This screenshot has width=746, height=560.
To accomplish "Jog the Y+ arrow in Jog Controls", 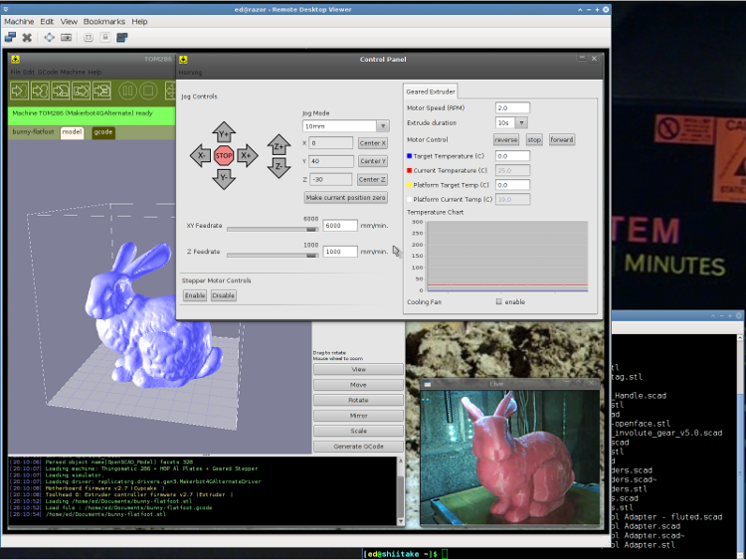I will click(224, 133).
